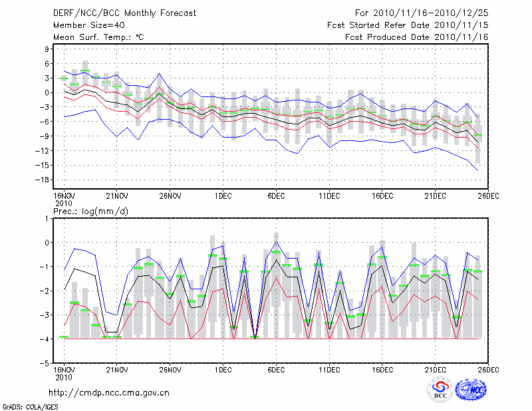The width and height of the screenshot is (532, 411).
Task: Select the Fcst Started Refer Date line
Action: 408,25
